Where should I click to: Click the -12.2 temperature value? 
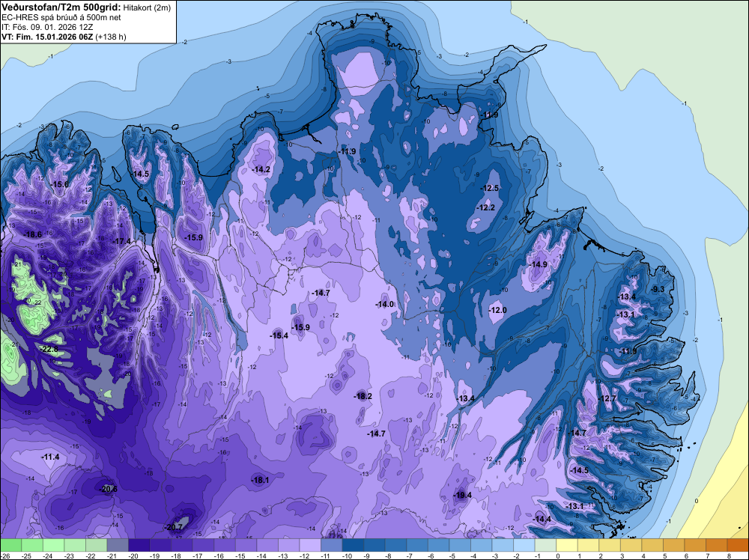click(x=486, y=207)
